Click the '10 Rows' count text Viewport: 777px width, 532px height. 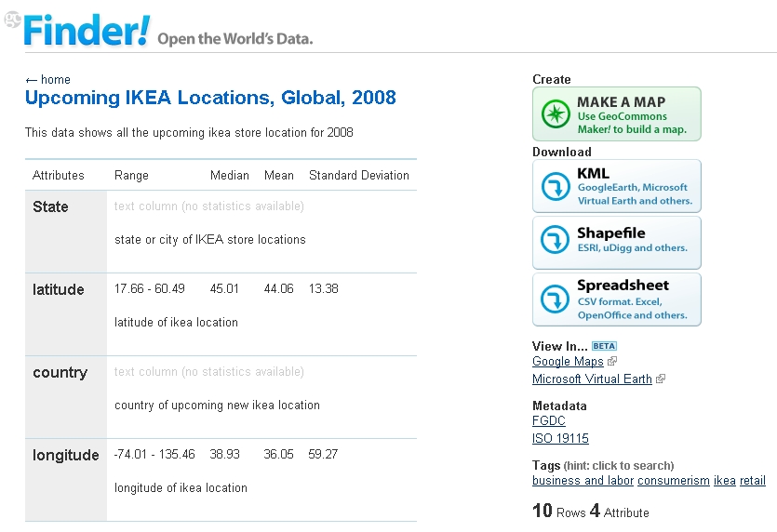pyautogui.click(x=559, y=511)
